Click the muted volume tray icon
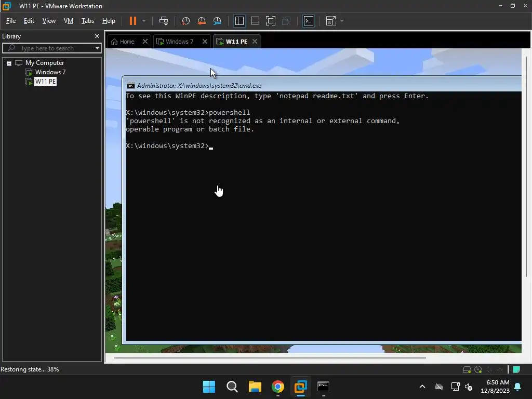 pyautogui.click(x=469, y=387)
